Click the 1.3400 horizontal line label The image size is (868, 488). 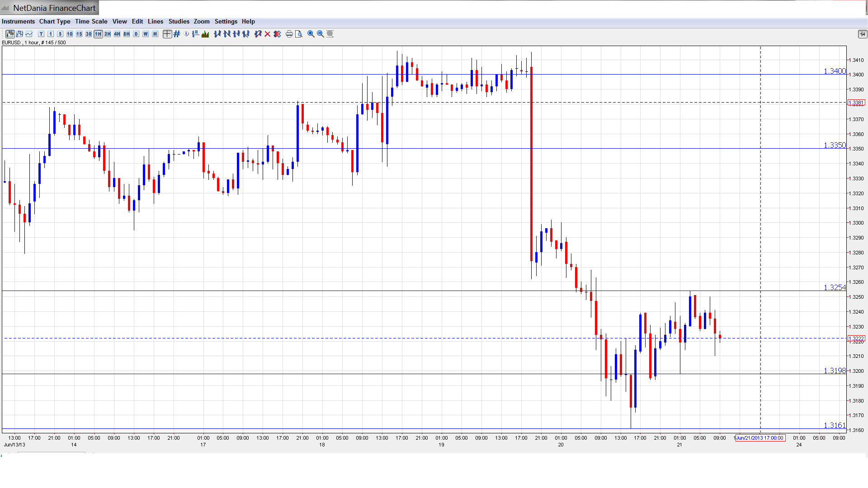[834, 71]
